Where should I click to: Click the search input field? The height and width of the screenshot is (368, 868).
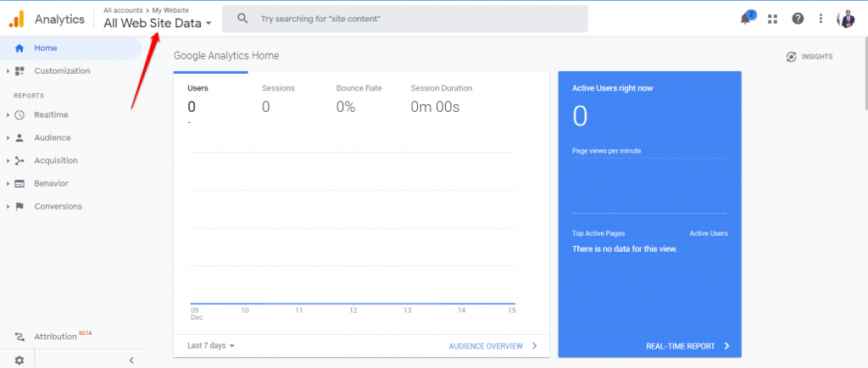tap(405, 19)
